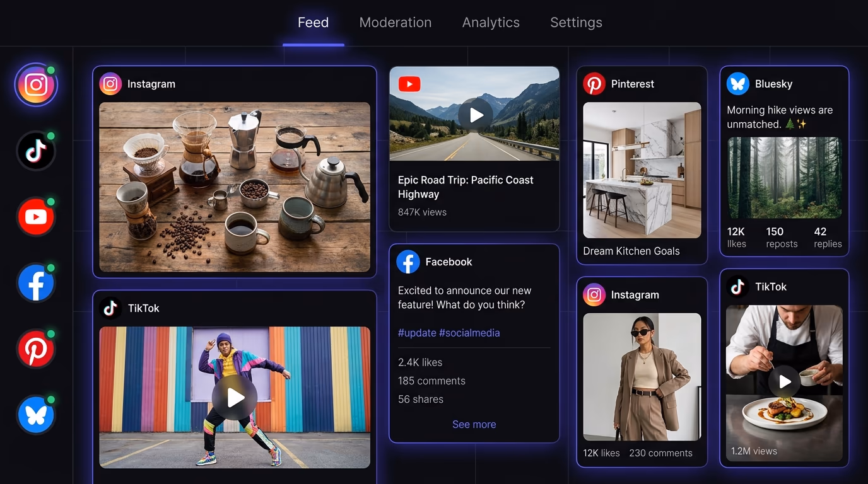This screenshot has height=484, width=868.
Task: Click the 42 replies count
Action: pos(828,238)
